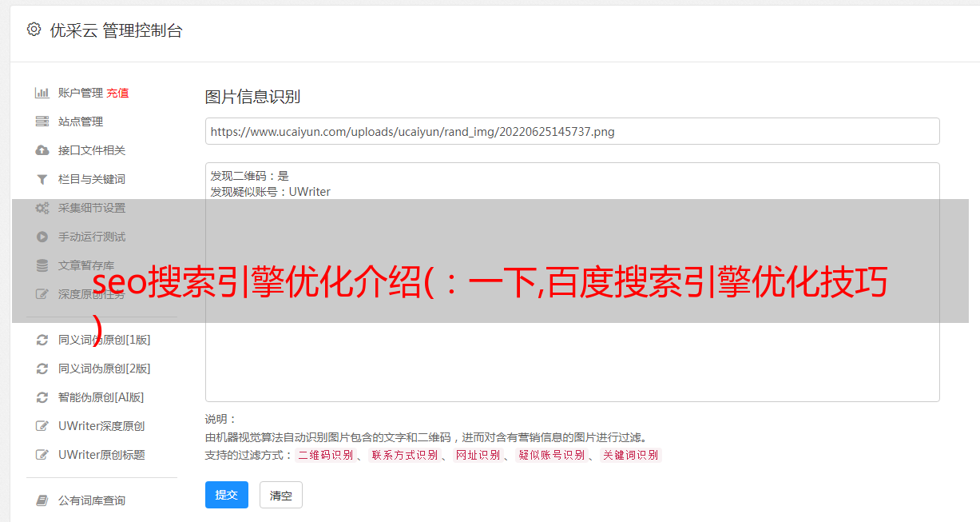
Task: Click the book icon for 公有词库查询
Action: (42, 500)
